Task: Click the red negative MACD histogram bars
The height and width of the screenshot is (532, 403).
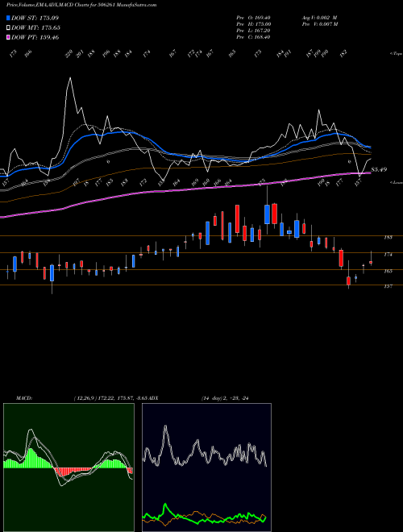Action: pyautogui.click(x=73, y=471)
